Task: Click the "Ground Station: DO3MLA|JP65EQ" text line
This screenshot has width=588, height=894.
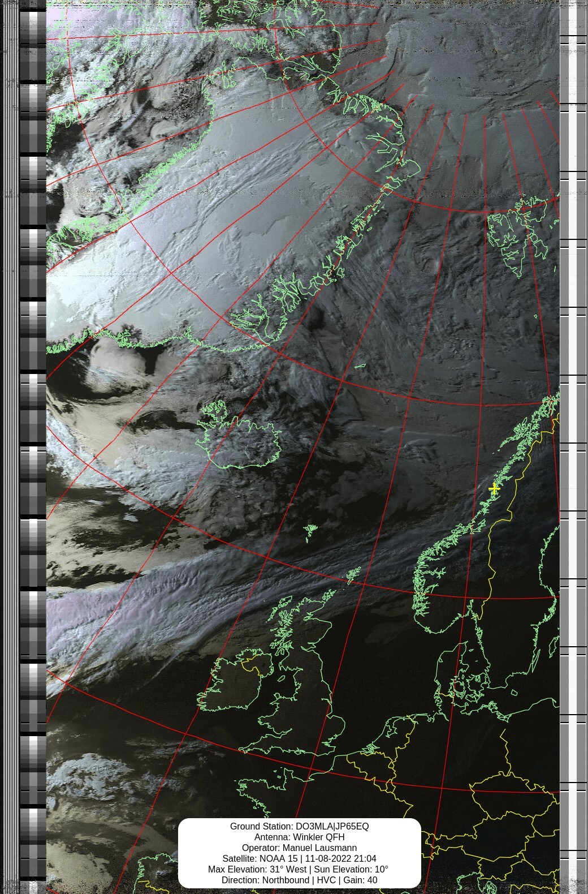Action: point(299,826)
